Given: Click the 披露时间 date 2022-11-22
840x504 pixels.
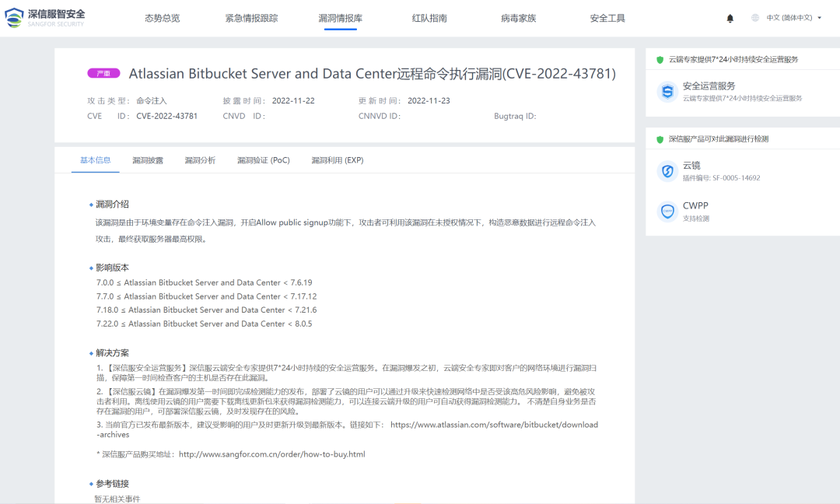Looking at the screenshot, I should pos(293,100).
